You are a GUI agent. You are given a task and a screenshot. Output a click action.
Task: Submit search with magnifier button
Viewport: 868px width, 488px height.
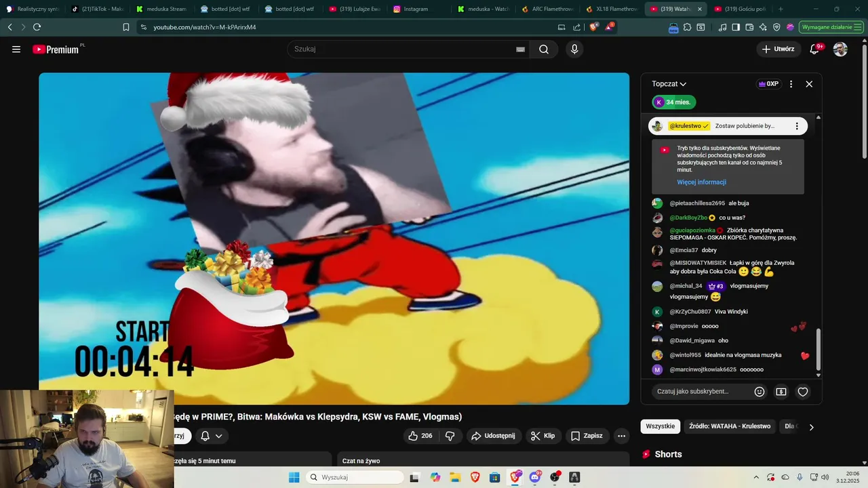point(544,49)
